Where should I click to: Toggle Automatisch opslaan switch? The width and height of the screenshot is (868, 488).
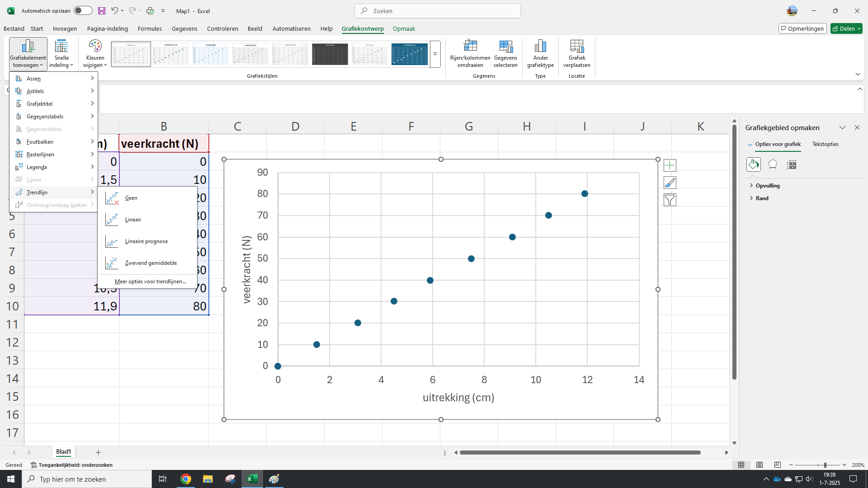tap(83, 11)
